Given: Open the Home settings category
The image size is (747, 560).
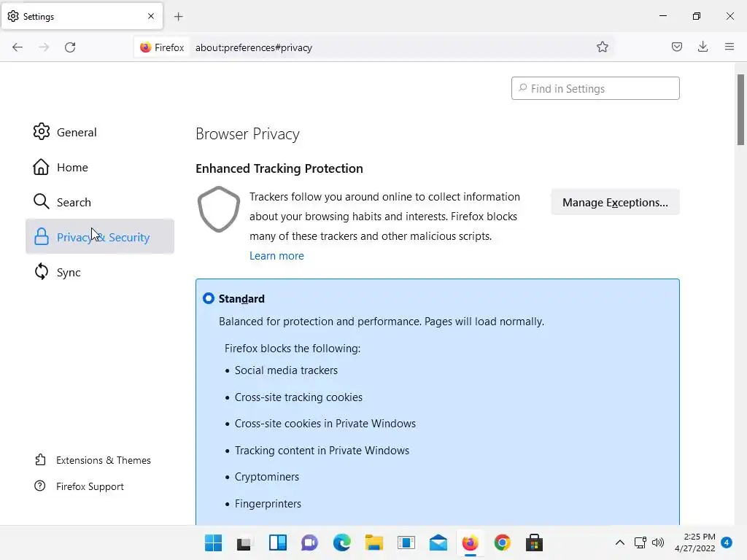Looking at the screenshot, I should pos(99,167).
